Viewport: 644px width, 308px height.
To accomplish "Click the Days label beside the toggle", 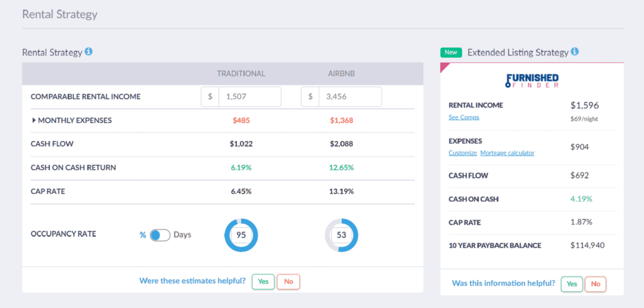I will [x=182, y=235].
